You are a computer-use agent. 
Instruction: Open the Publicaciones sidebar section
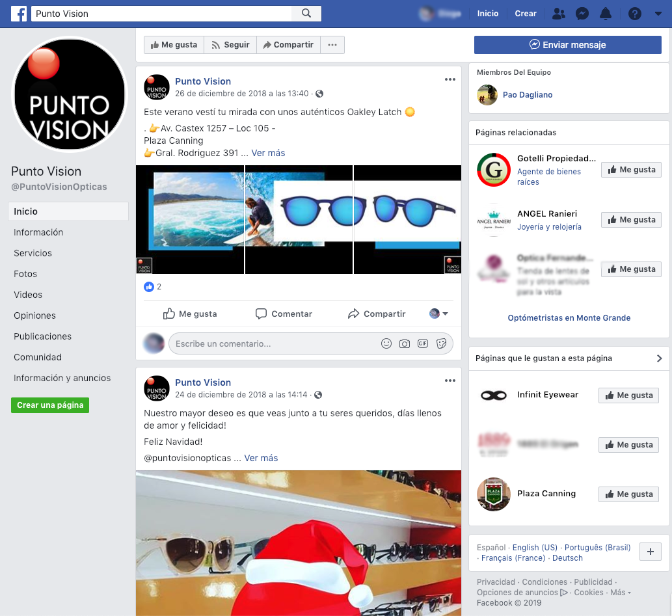point(42,336)
